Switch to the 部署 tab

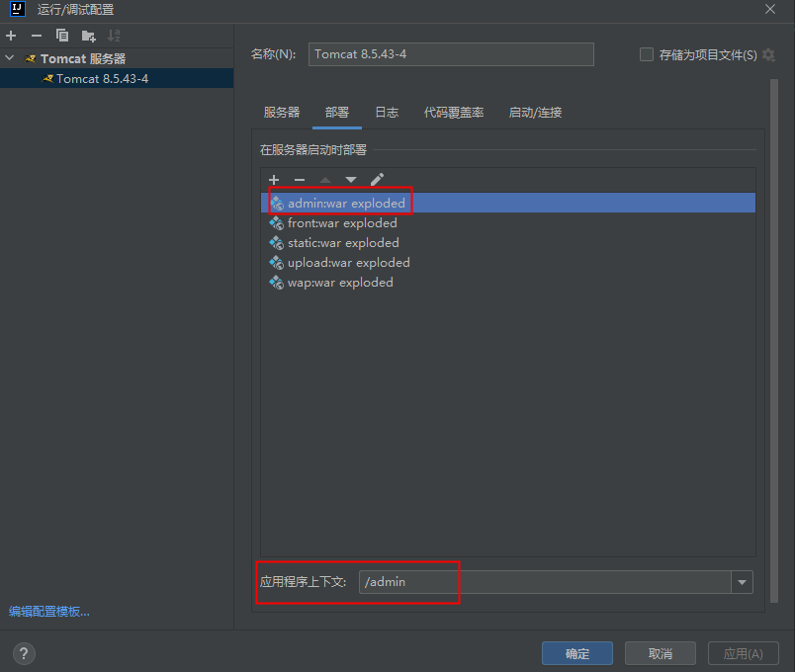click(337, 113)
